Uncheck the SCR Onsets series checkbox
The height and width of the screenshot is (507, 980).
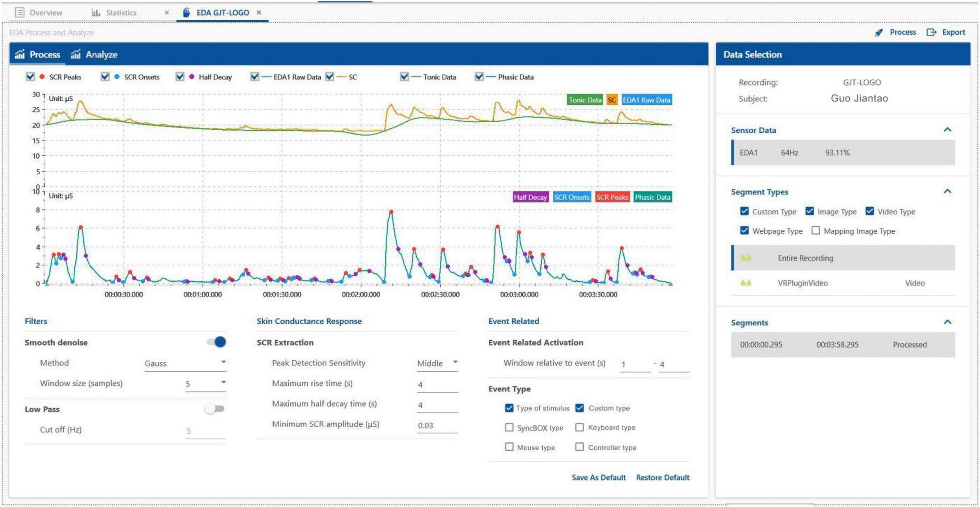[105, 77]
